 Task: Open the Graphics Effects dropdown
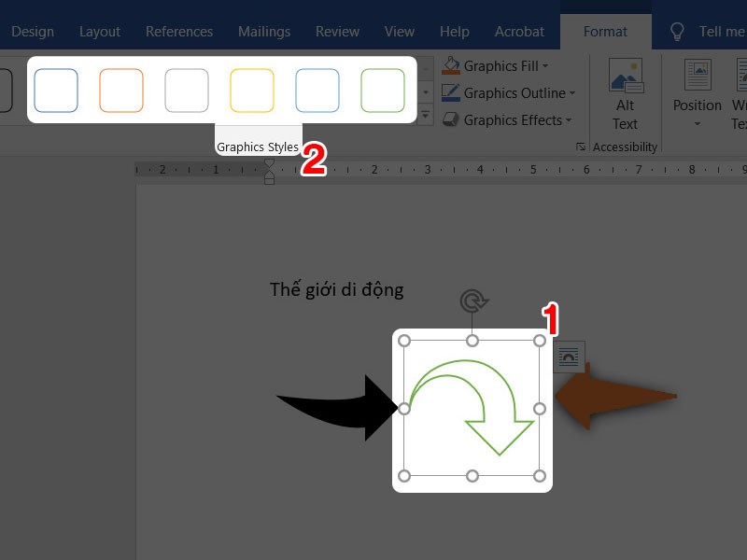coord(569,120)
